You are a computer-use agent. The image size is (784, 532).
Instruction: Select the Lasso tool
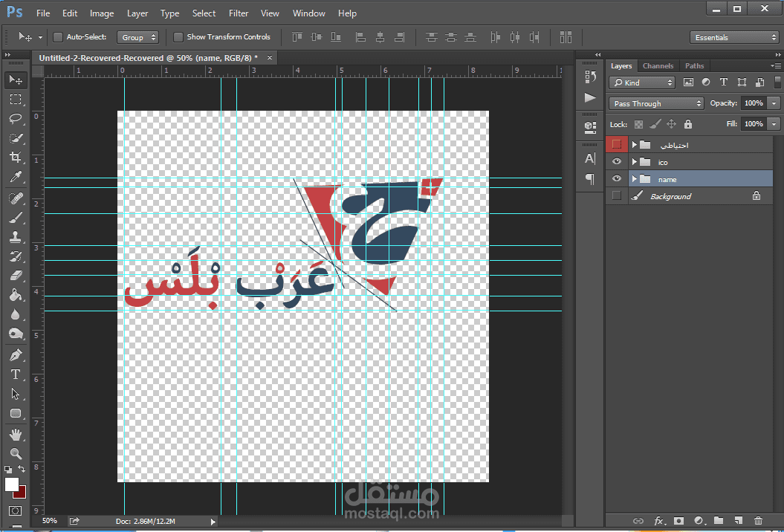click(16, 118)
